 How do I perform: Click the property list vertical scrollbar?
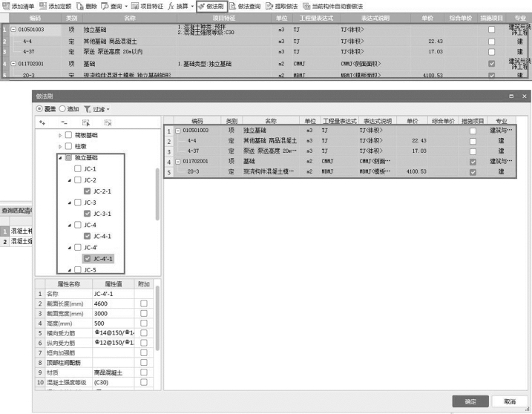[157, 318]
